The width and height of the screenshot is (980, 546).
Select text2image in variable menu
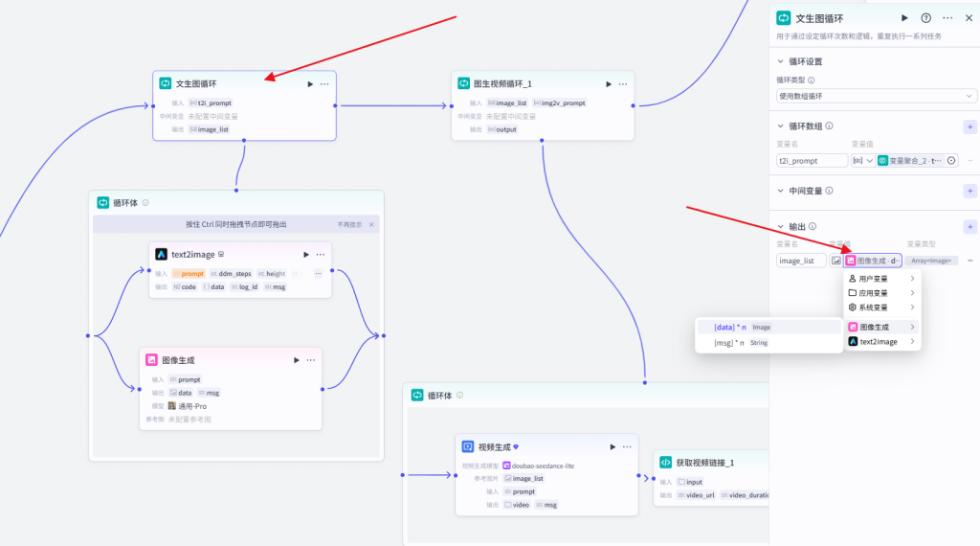tap(881, 341)
